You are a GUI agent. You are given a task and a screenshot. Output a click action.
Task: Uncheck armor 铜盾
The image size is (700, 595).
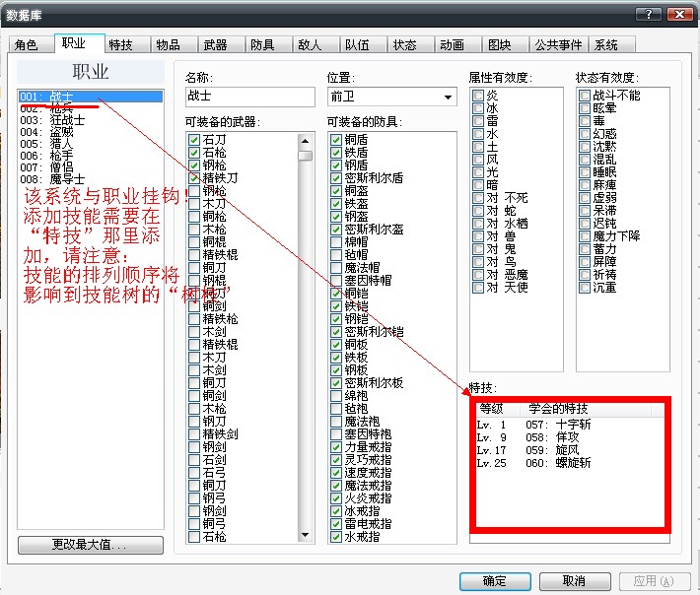(336, 140)
